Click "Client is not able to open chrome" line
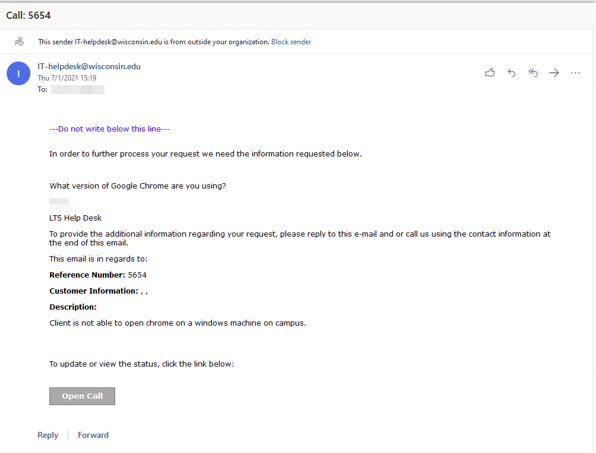This screenshot has width=596, height=453. click(x=178, y=323)
